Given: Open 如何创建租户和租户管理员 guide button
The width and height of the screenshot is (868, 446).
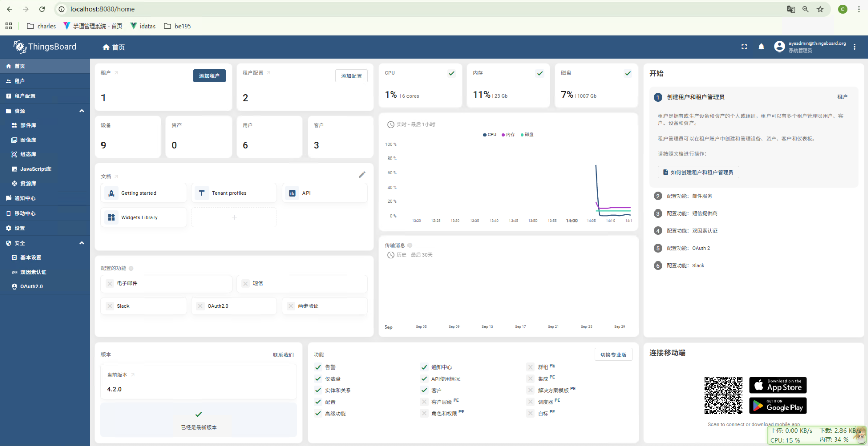Looking at the screenshot, I should point(699,172).
